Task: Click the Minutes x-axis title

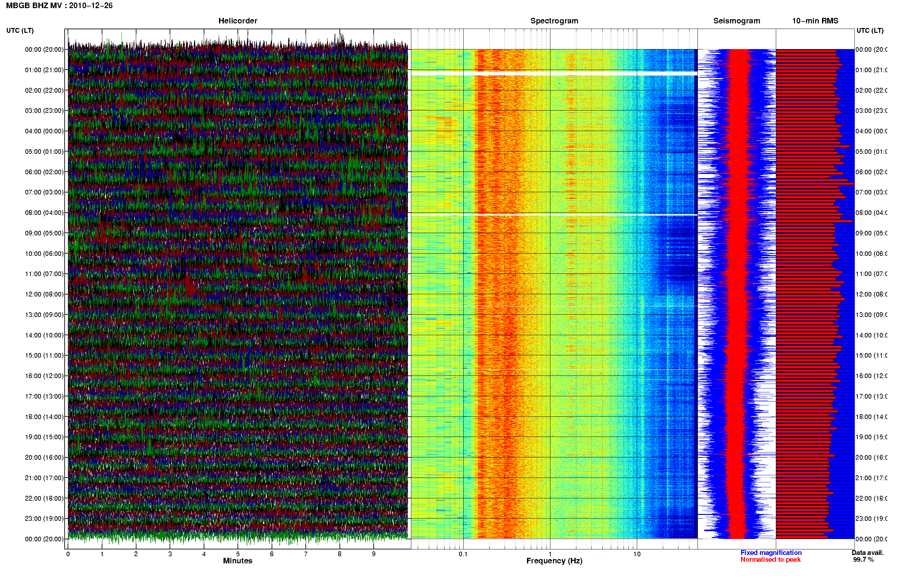Action: point(237,561)
